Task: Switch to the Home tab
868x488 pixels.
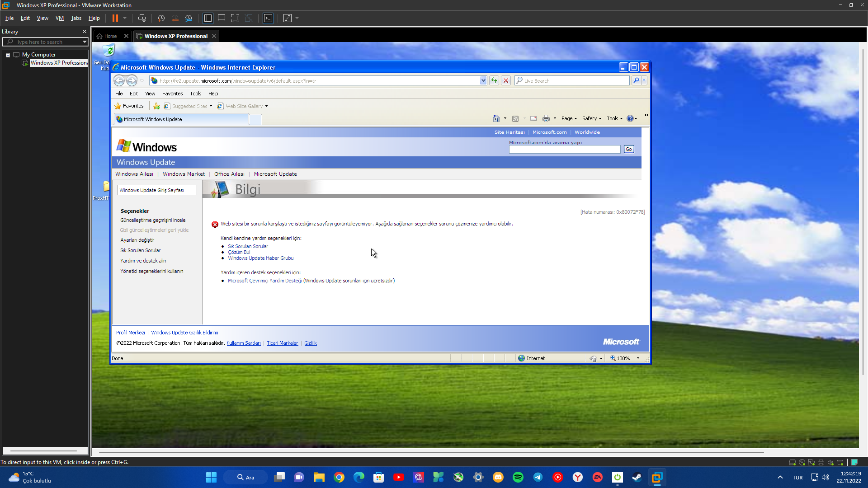Action: point(110,36)
